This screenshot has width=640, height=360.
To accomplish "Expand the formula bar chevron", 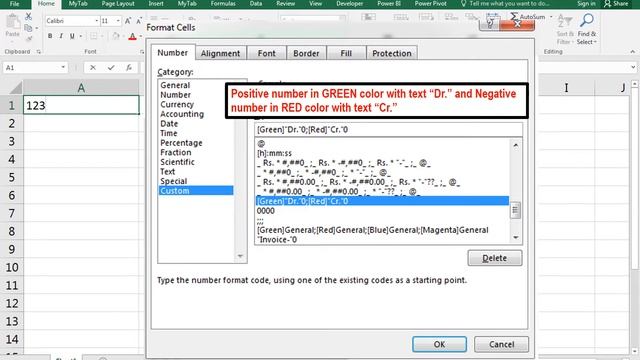I will pos(633,67).
